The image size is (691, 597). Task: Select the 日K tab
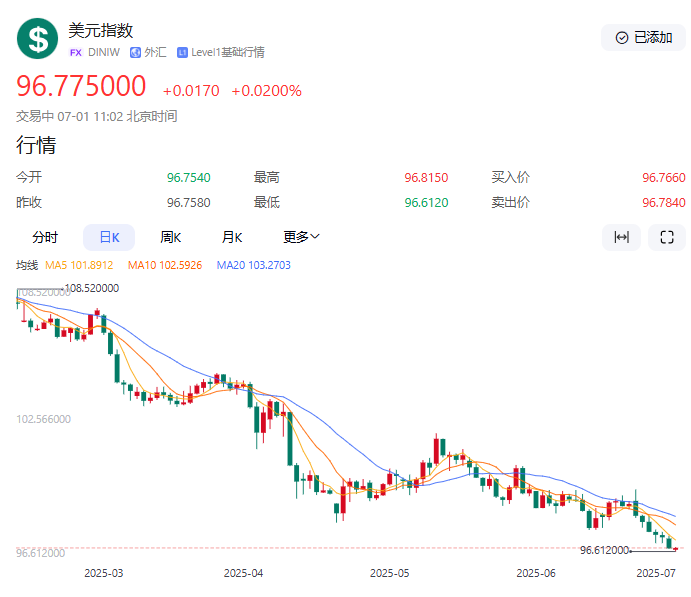109,237
